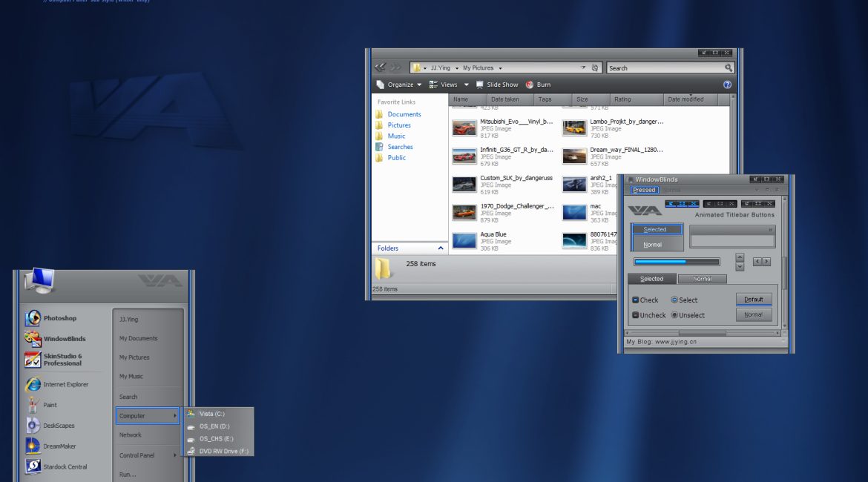Click the large folder icon in details pane
The width and height of the screenshot is (868, 482).
coord(383,268)
